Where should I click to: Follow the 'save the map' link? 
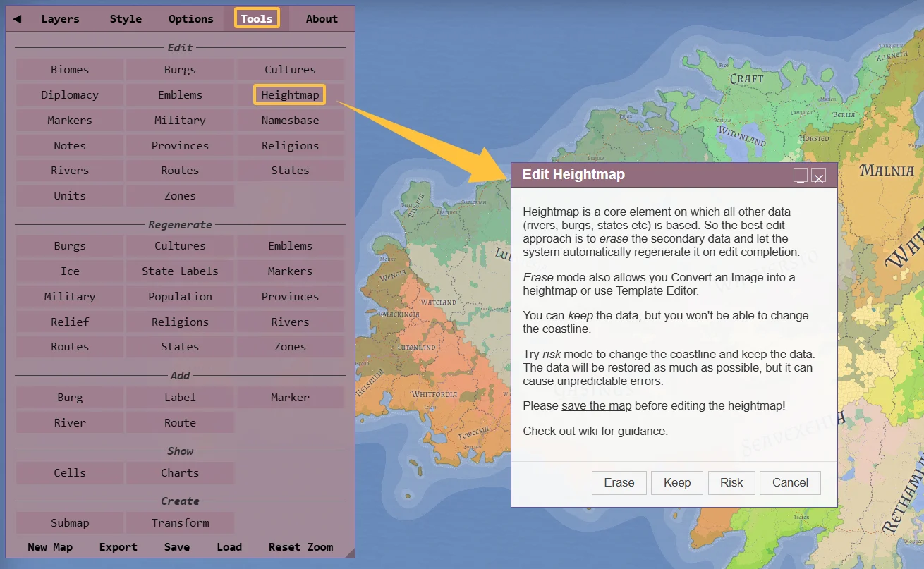596,405
